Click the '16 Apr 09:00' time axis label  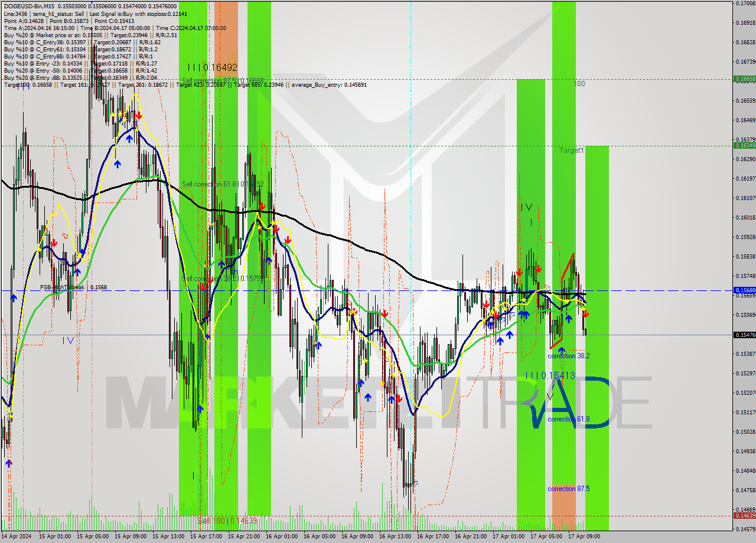point(357,537)
